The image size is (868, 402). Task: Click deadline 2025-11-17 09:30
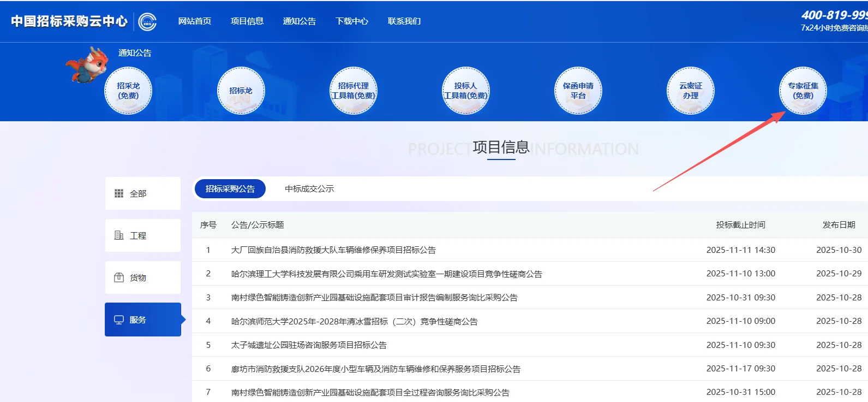point(741,369)
